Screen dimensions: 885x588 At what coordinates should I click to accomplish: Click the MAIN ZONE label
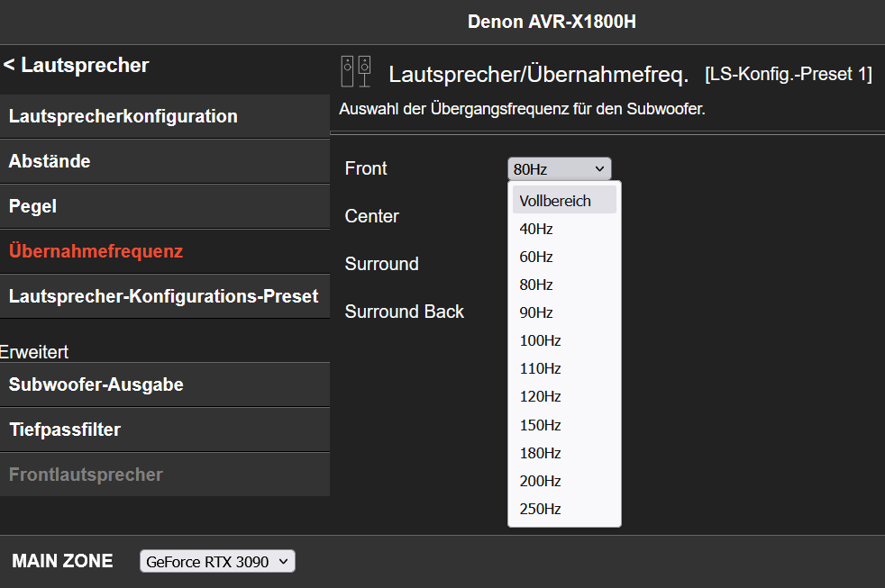(x=63, y=561)
